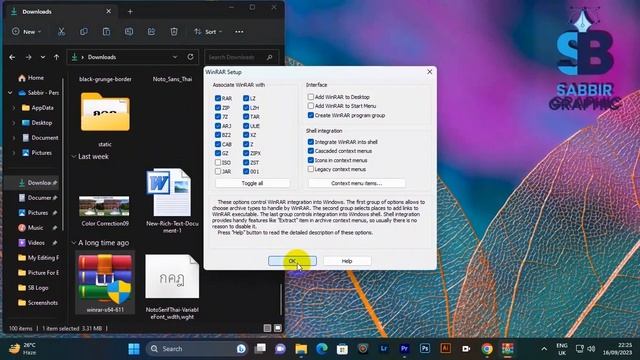Enable Add WinRAR to Start Menu
This screenshot has height=360, width=640.
311,106
